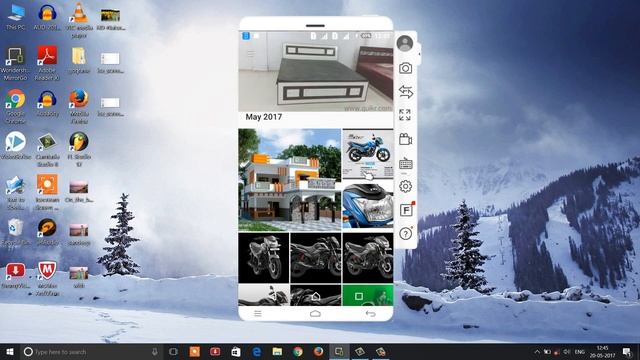Click the Cortana microphone icon

(x=155, y=351)
